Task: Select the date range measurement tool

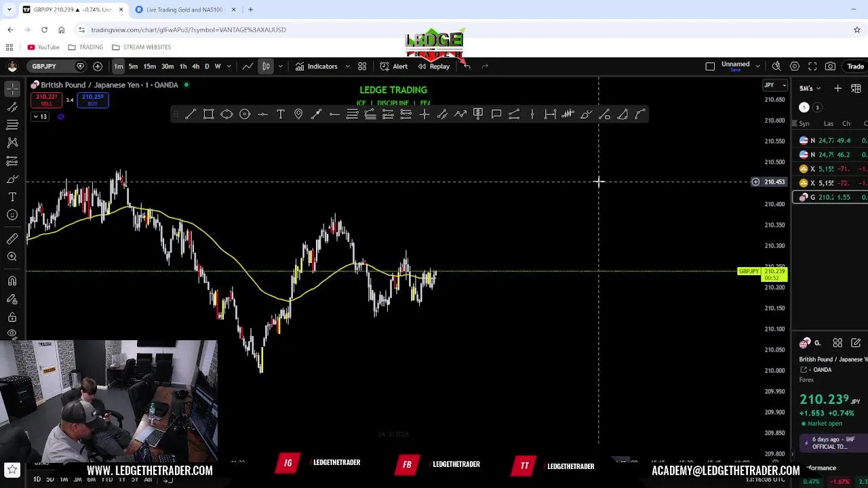Action: pyautogui.click(x=550, y=115)
